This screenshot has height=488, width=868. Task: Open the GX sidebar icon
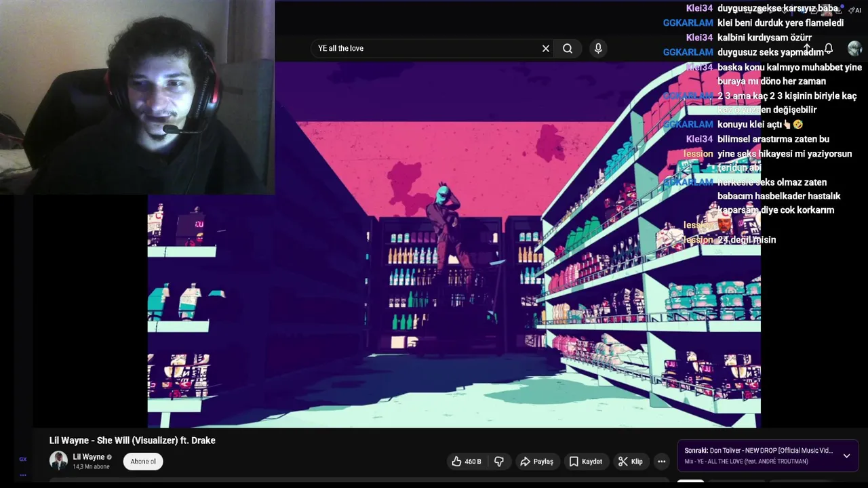coord(23,460)
